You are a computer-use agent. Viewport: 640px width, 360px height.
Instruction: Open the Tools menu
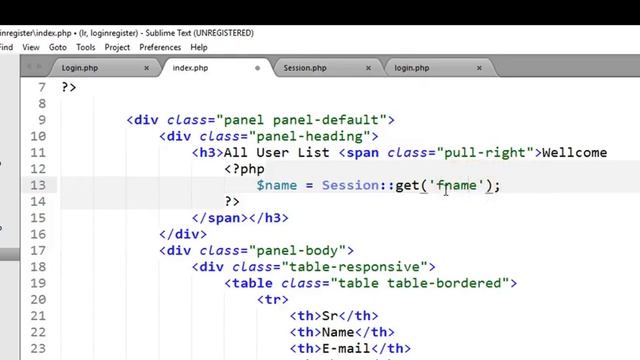tap(86, 47)
